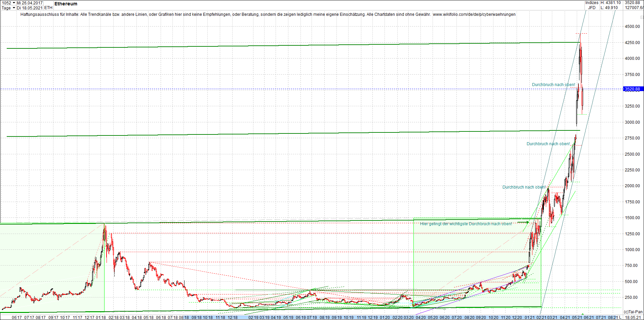The height and width of the screenshot is (320, 644).
Task: Click the blue 3520.88 price marker on right axis
Action: (632, 89)
